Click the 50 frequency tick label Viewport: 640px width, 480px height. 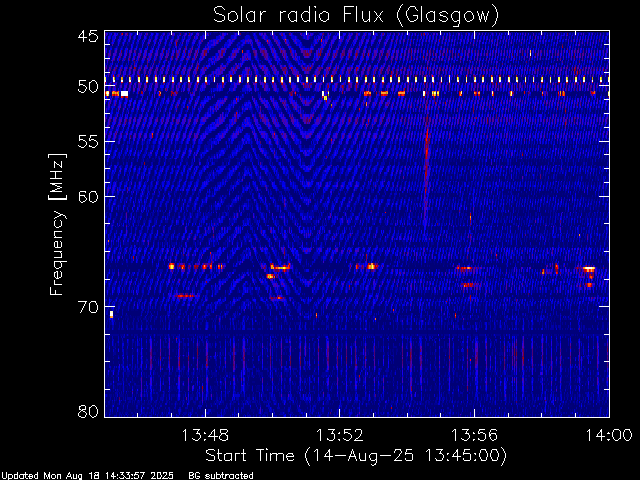pyautogui.click(x=88, y=87)
